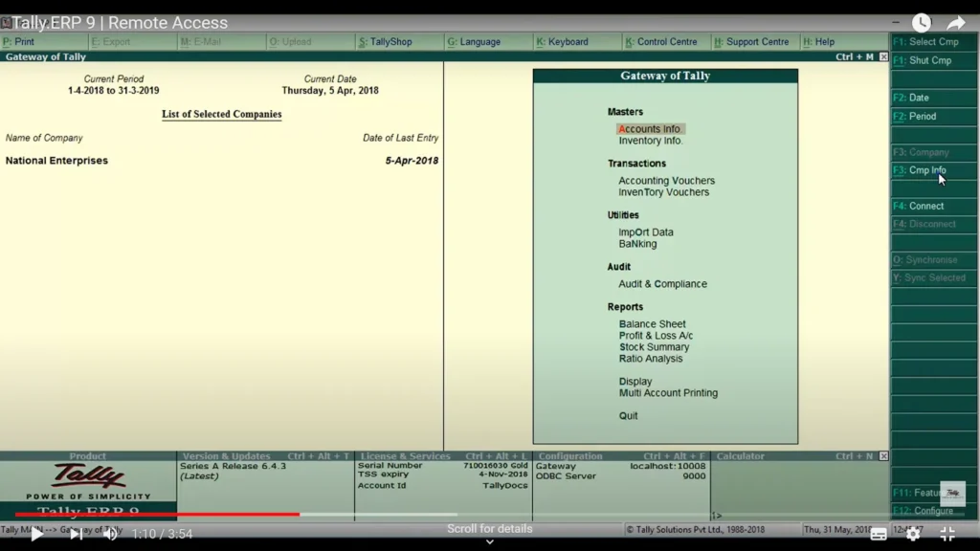Open F12: Configure

(x=934, y=511)
